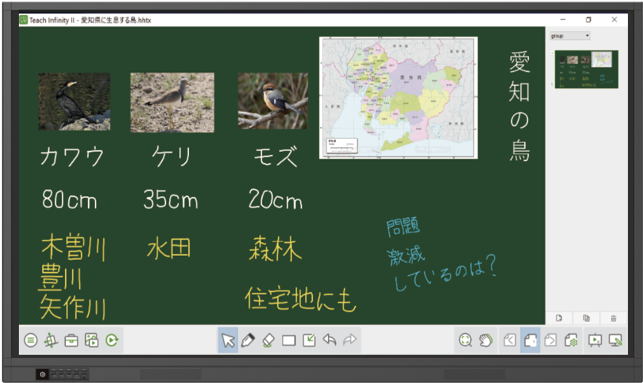Click the blue handwritten 問題
The width and height of the screenshot is (643, 383).
click(403, 227)
